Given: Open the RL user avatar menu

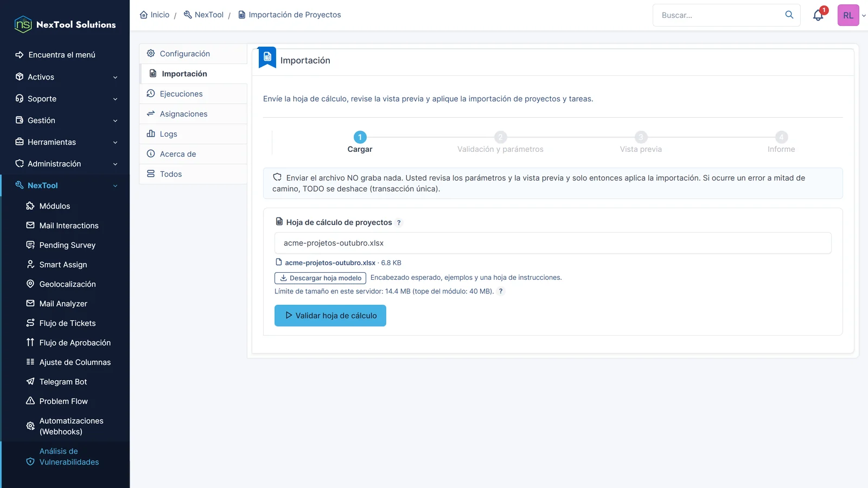Looking at the screenshot, I should (848, 15).
